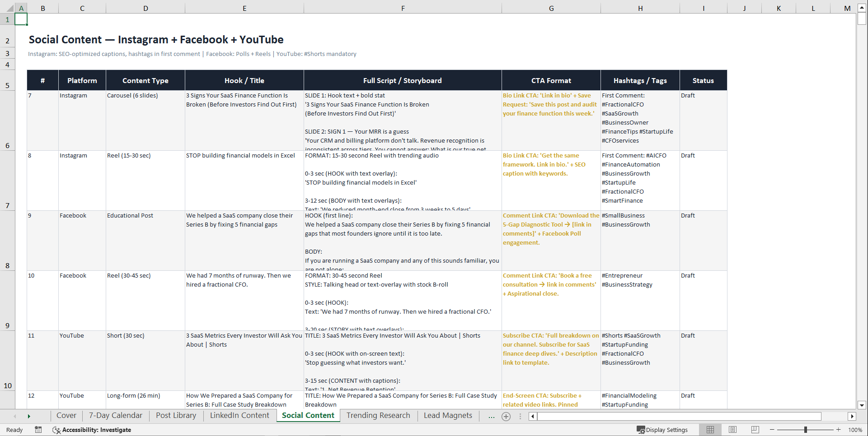This screenshot has width=868, height=436.
Task: Open the Cover sheet tab
Action: click(66, 416)
